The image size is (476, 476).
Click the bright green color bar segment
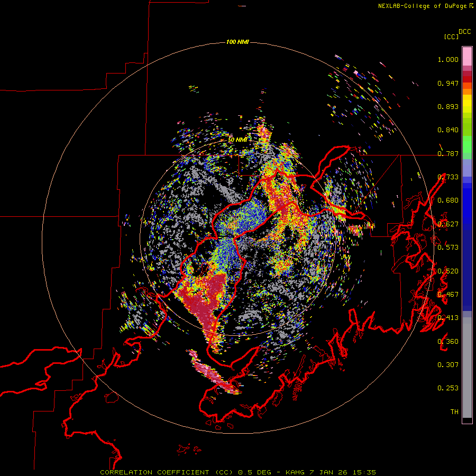coord(467,144)
